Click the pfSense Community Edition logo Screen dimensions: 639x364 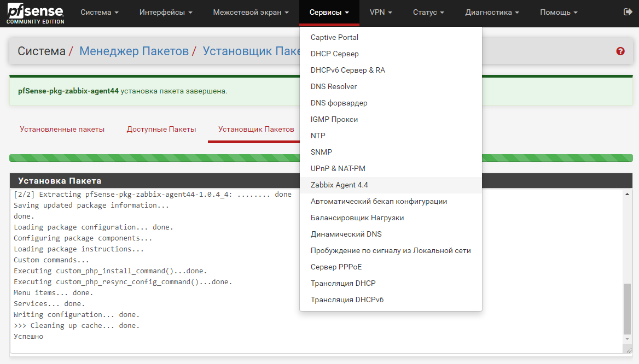(36, 14)
